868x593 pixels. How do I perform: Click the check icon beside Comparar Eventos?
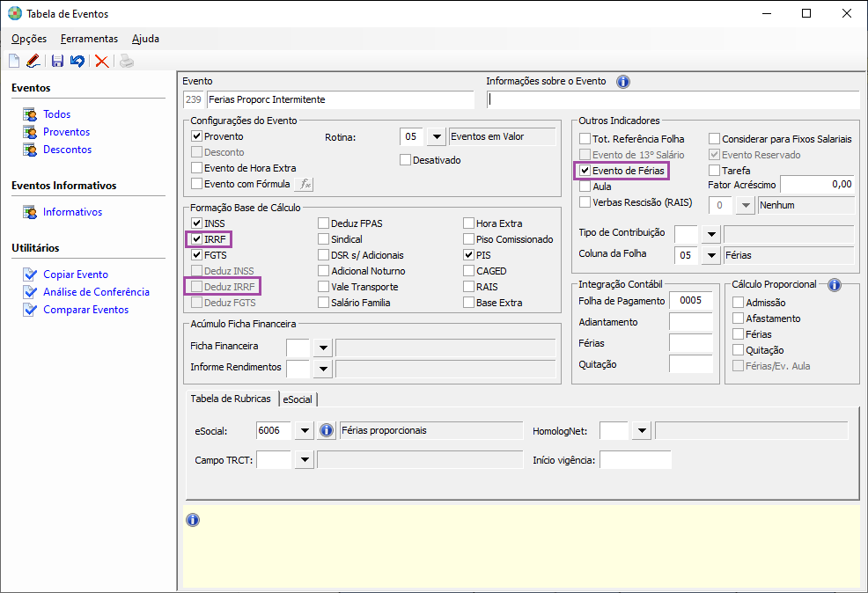(30, 310)
